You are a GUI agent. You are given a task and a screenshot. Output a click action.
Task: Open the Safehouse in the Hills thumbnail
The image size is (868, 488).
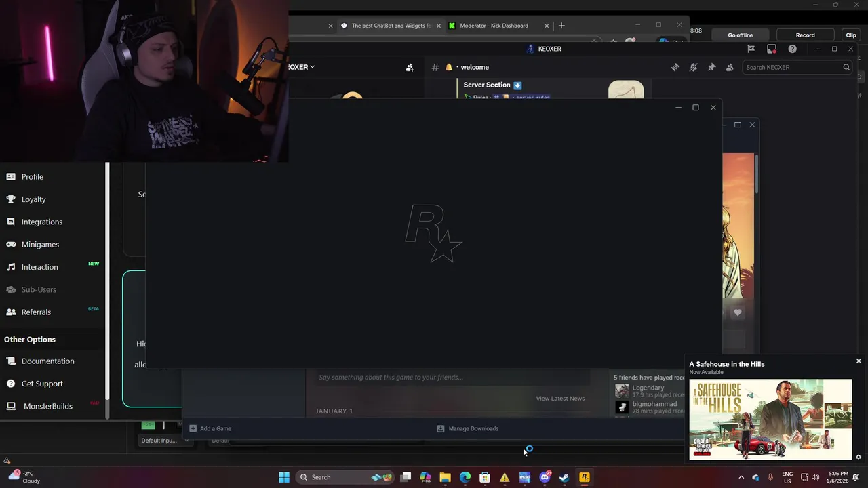[770, 420]
